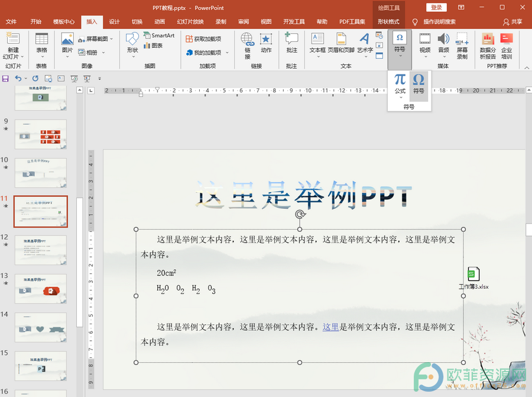Insert date and time icon
Image resolution: width=532 pixels, height=397 pixels.
(379, 35)
